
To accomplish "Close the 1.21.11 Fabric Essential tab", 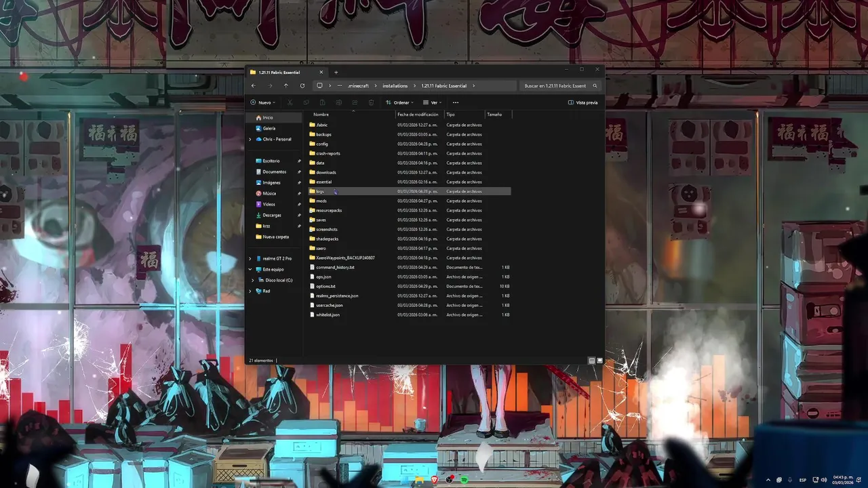I will coord(321,73).
